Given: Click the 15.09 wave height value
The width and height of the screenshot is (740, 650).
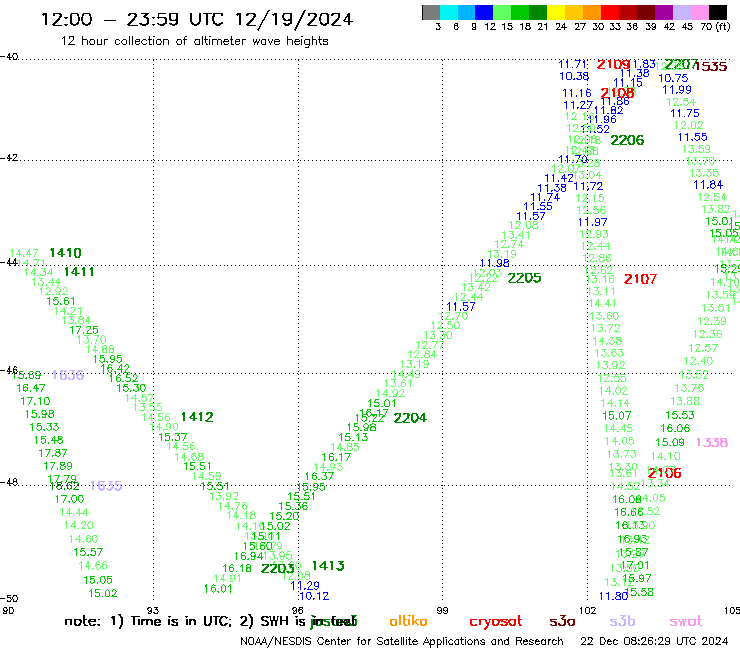Looking at the screenshot, I should click(x=670, y=442).
